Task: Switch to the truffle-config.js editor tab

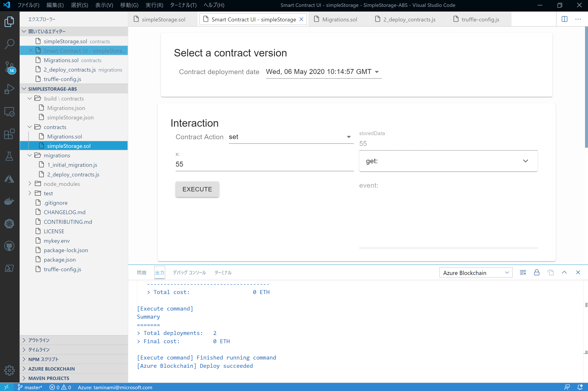Action: pos(480,19)
